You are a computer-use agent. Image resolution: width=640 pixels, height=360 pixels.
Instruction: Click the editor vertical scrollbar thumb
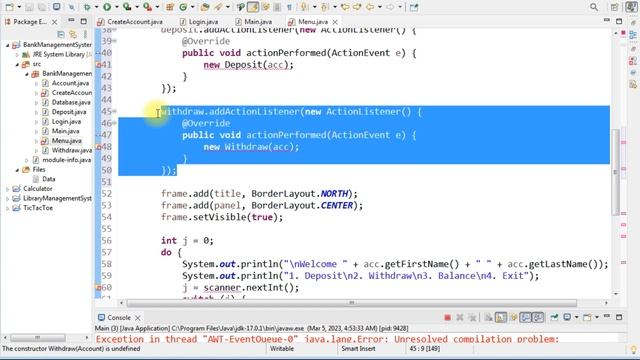point(616,172)
